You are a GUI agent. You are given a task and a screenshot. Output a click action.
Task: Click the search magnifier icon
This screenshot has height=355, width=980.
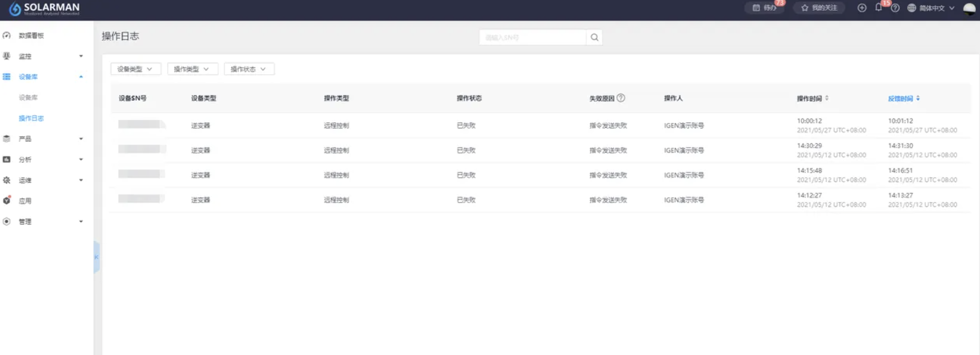click(x=594, y=38)
